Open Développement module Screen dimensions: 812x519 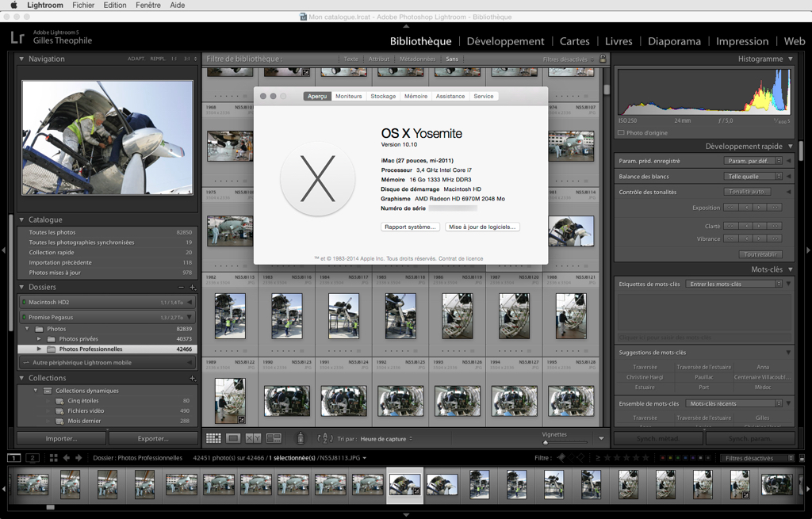[x=505, y=41]
